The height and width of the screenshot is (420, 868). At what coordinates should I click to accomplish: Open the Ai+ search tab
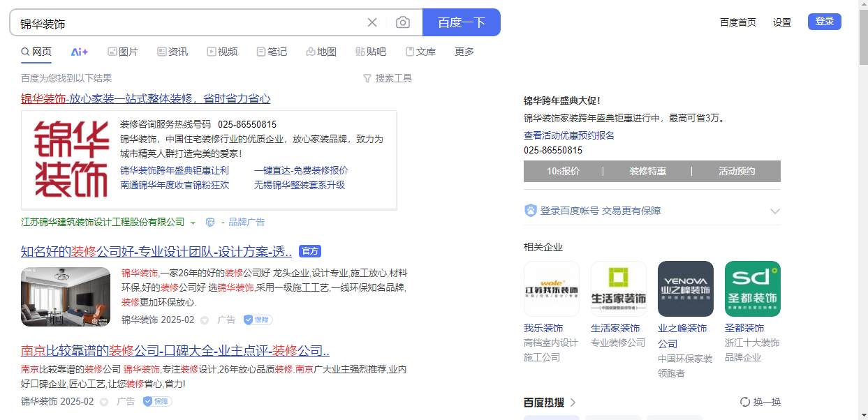coord(80,52)
